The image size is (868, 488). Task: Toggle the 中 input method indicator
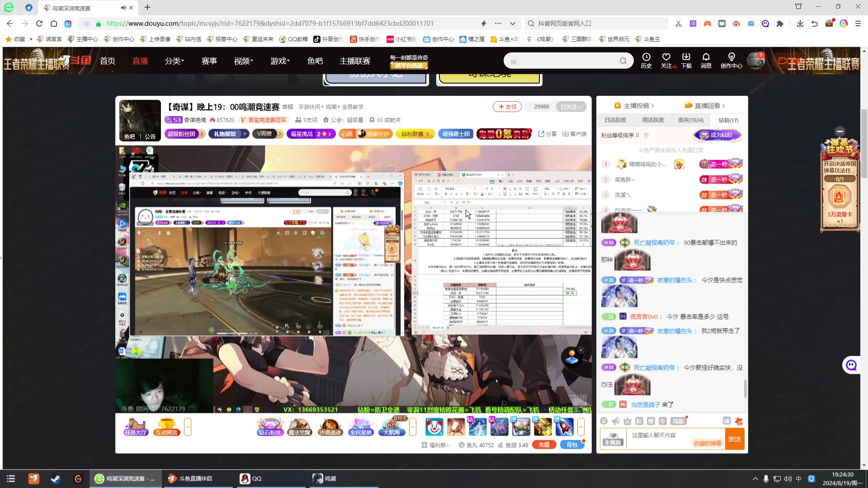799,479
